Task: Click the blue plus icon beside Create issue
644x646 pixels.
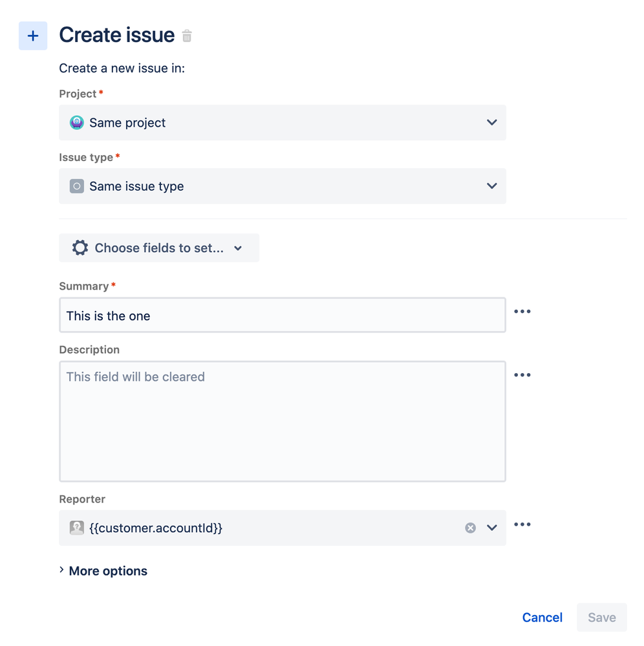Action: pyautogui.click(x=32, y=36)
